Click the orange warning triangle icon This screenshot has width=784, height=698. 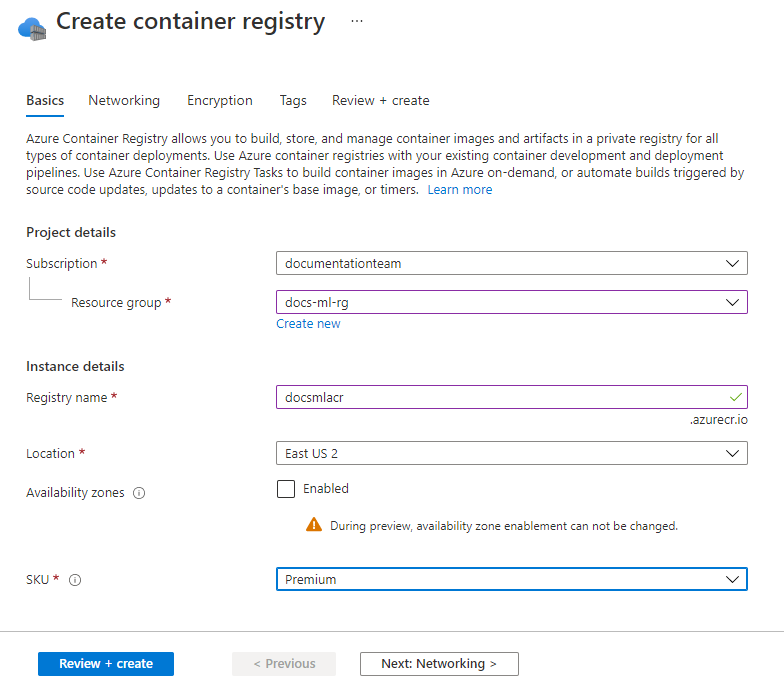click(314, 525)
